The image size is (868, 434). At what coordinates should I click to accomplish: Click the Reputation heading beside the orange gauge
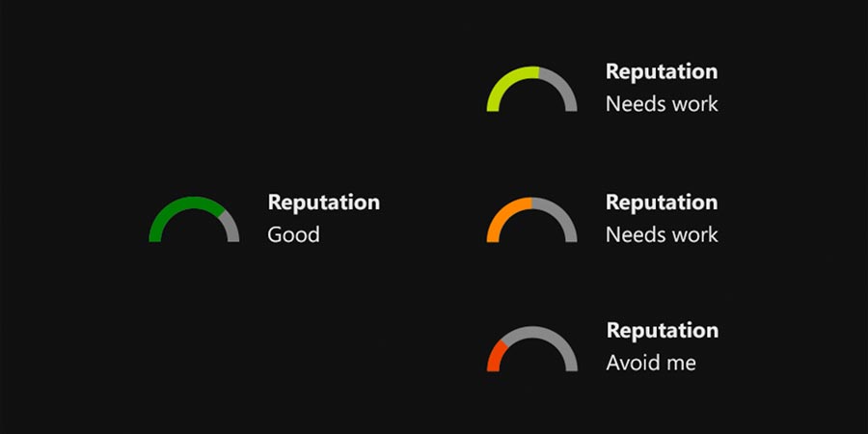coord(661,203)
